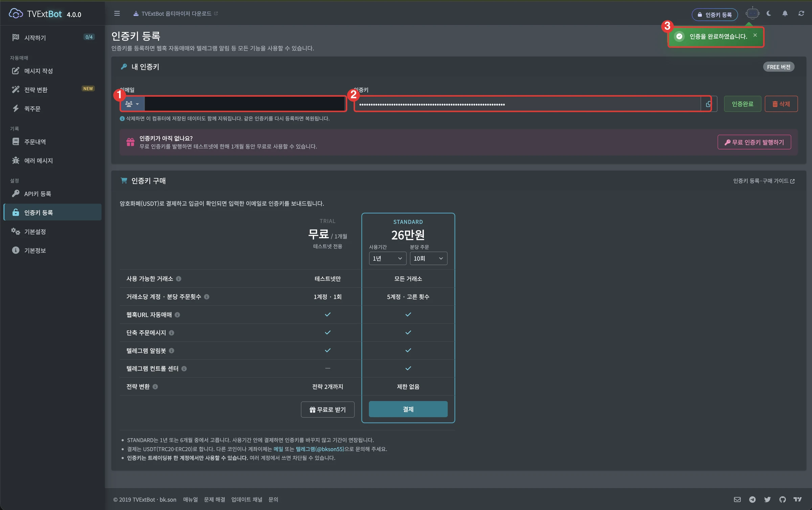Image resolution: width=812 pixels, height=510 pixels.
Task: Open the 사용기간 1년 dropdown
Action: (x=387, y=258)
